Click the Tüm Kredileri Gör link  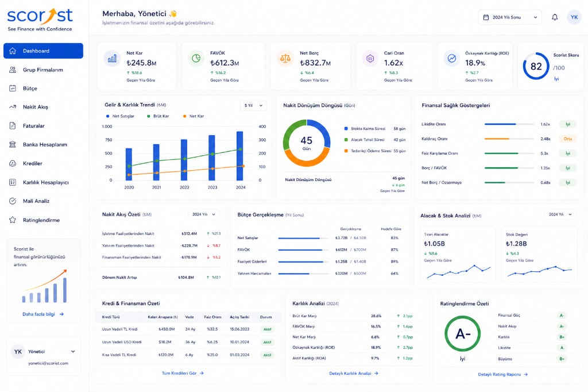pos(183,373)
